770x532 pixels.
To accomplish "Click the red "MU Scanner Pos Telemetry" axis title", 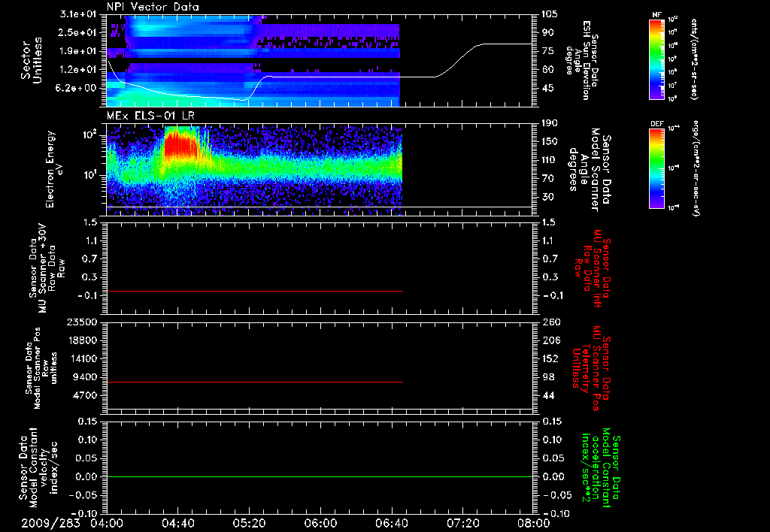I will click(x=591, y=368).
